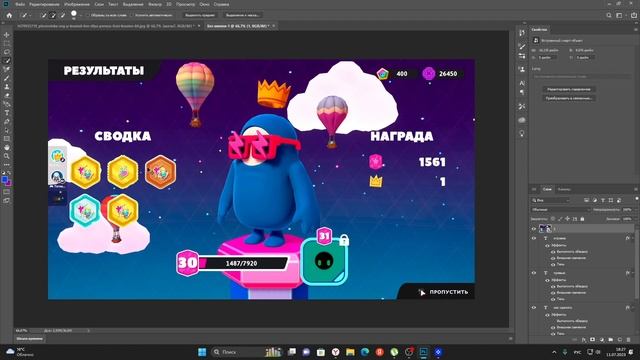The width and height of the screenshot is (640, 360).
Task: Choose New selection mode icon
Action: coord(44,15)
